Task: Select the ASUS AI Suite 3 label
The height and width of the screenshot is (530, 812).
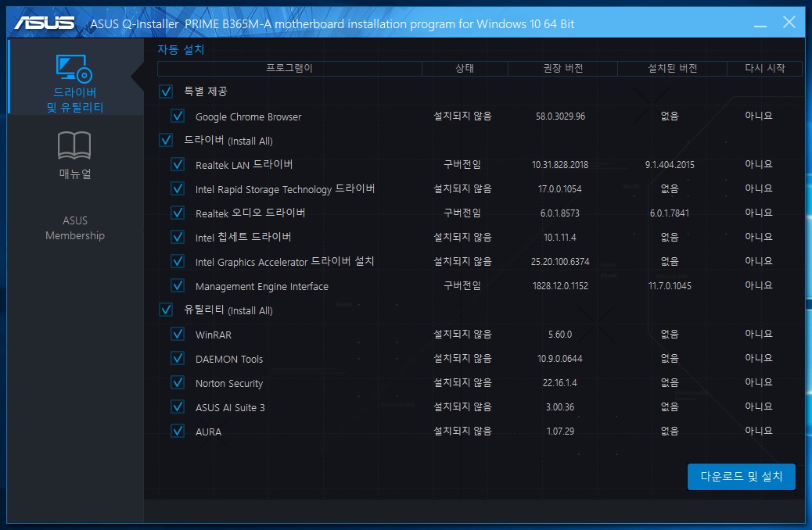Action: (230, 407)
